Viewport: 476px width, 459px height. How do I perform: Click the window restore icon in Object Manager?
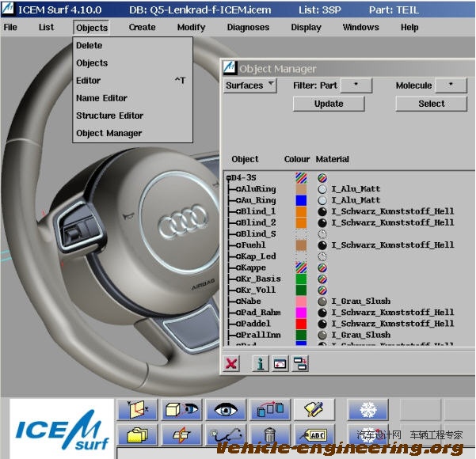pos(280,363)
